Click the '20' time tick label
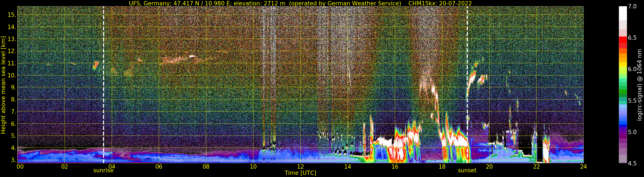The image size is (644, 177). 489,166
